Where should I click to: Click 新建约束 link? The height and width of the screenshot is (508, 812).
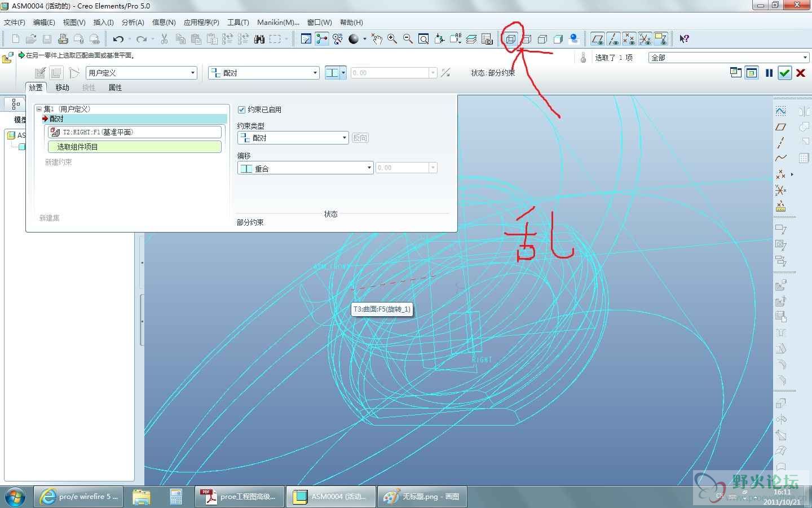coord(59,162)
